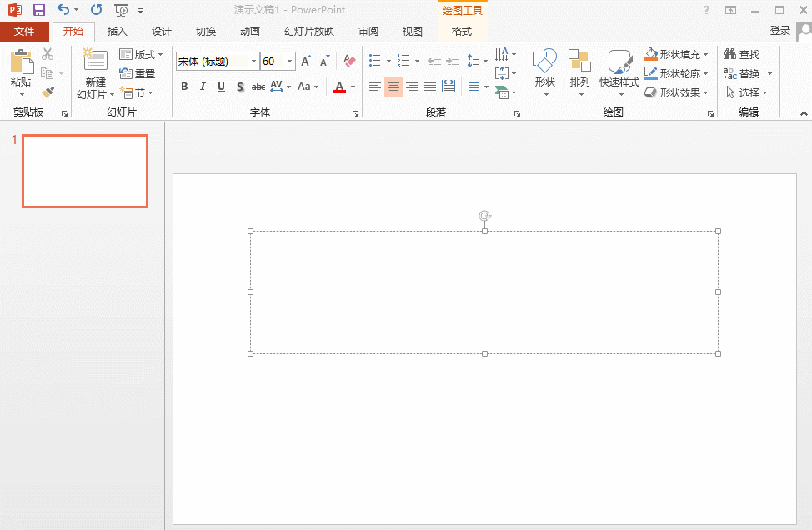Align text to the right
The height and width of the screenshot is (530, 812).
(412, 87)
